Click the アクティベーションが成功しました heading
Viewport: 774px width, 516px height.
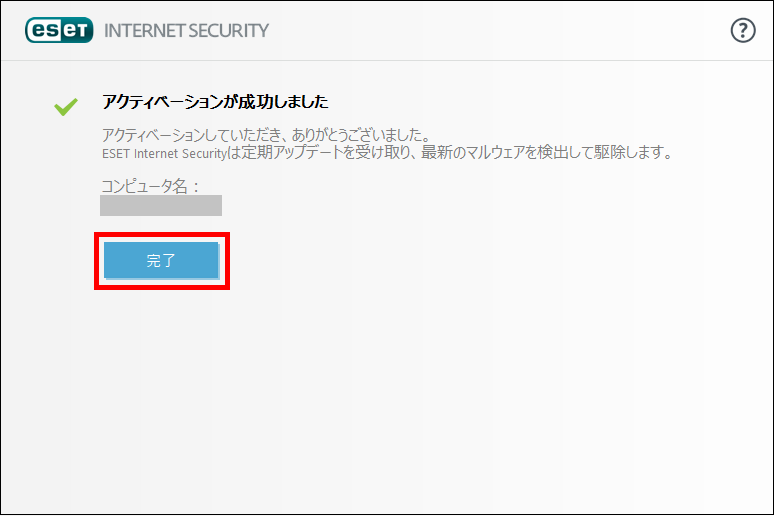point(215,102)
